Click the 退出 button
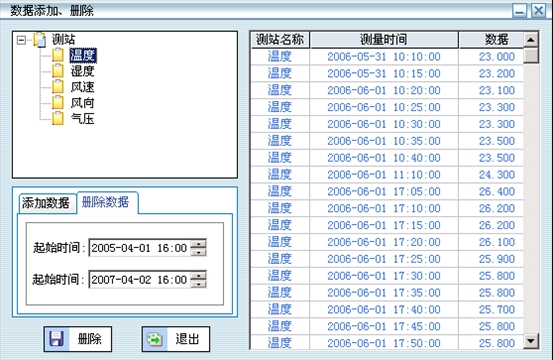Viewport: 553px width, 360px height. pos(176,339)
